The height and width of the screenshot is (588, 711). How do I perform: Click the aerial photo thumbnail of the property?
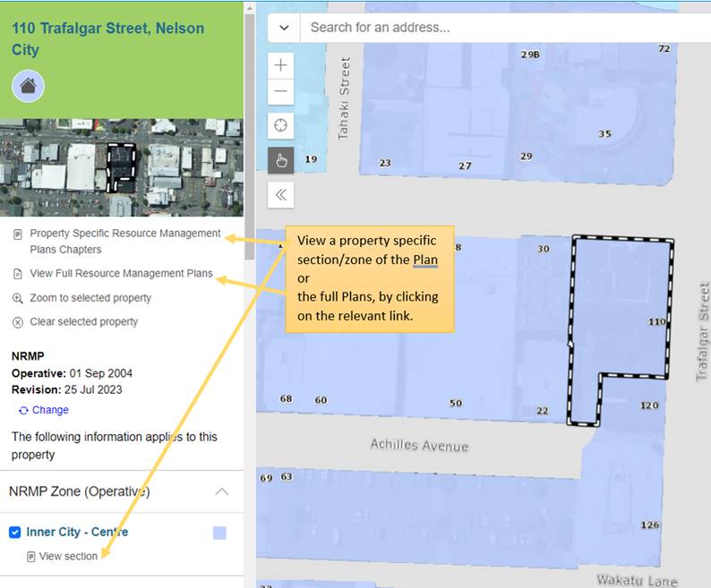pos(122,167)
